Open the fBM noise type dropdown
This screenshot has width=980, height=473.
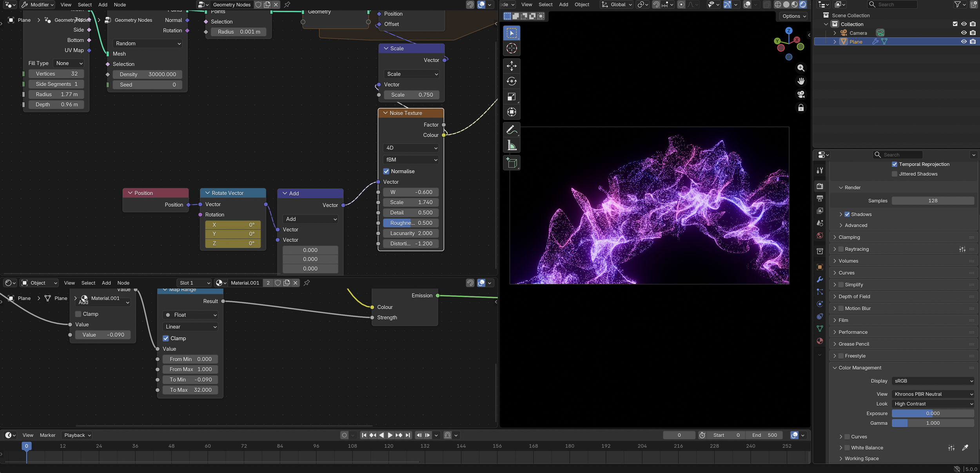(411, 160)
